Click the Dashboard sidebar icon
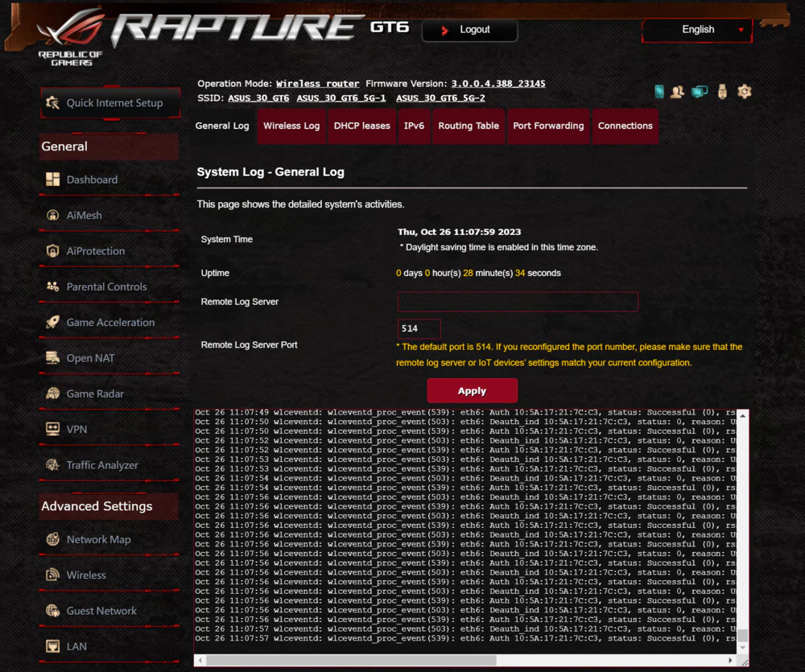The height and width of the screenshot is (672, 805). click(x=52, y=179)
